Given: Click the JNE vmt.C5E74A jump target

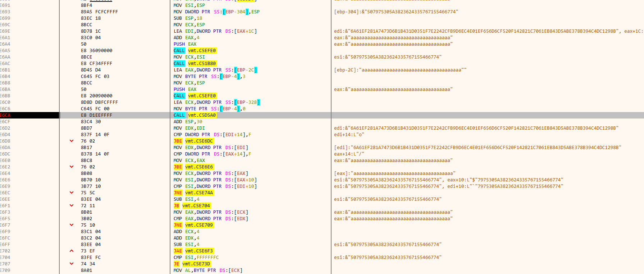Looking at the screenshot, I should click(x=199, y=193).
